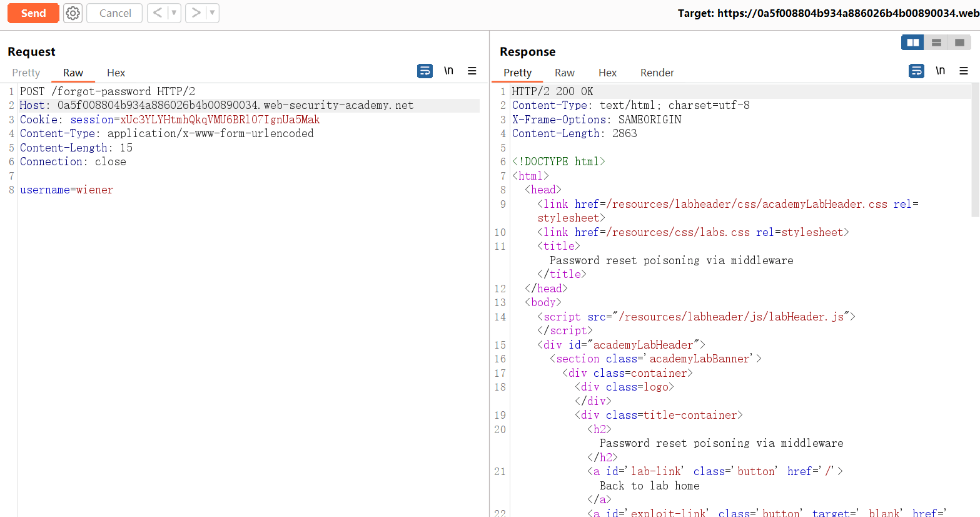Click the request Content-Length: 15 line

point(76,148)
